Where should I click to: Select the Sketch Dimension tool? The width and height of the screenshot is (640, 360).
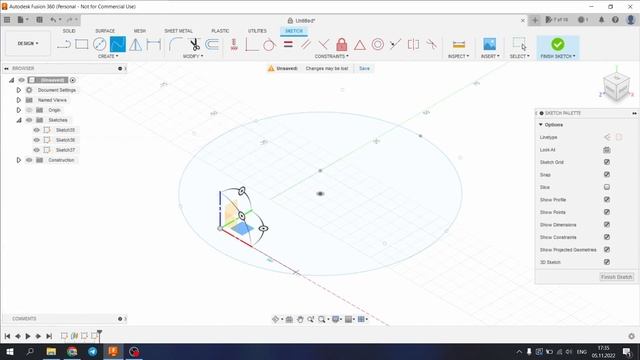pyautogui.click(x=153, y=44)
